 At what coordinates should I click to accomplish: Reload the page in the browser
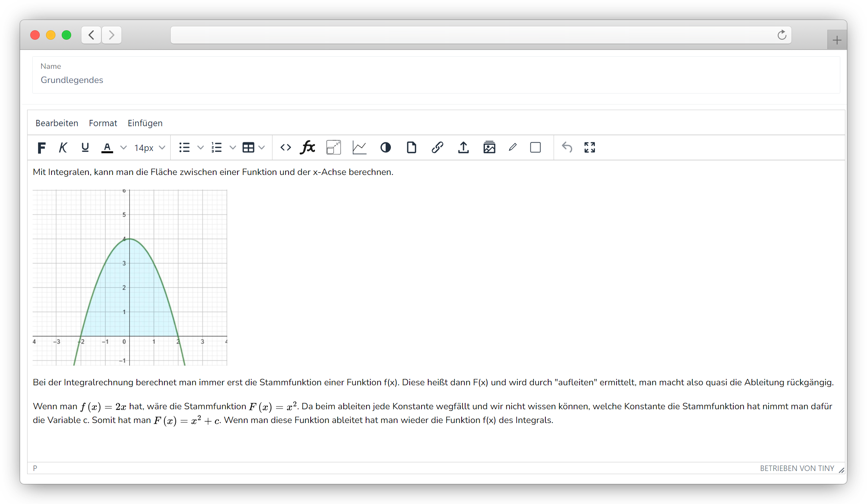click(x=782, y=35)
